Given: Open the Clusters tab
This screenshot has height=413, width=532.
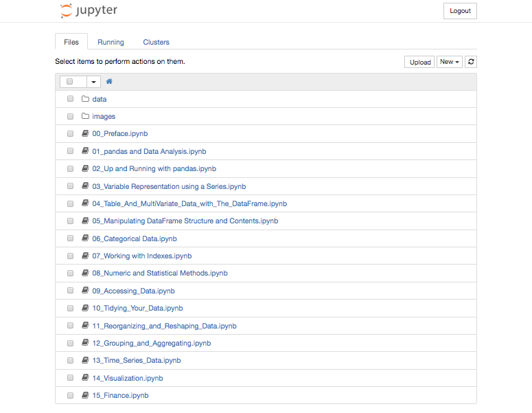Looking at the screenshot, I should tap(156, 42).
